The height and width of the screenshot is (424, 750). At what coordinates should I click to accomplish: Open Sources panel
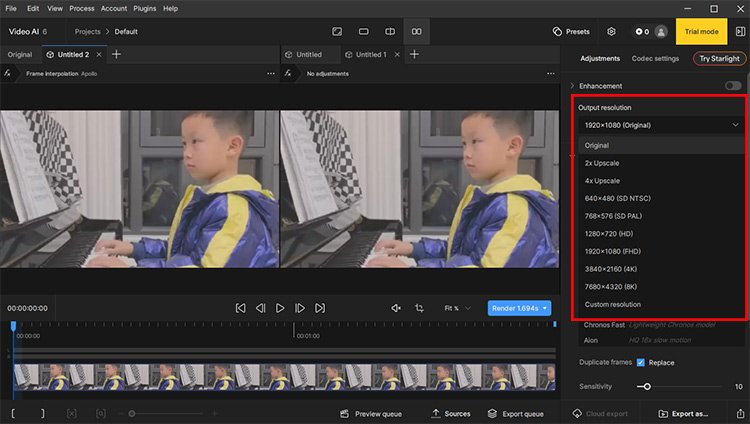click(x=451, y=413)
